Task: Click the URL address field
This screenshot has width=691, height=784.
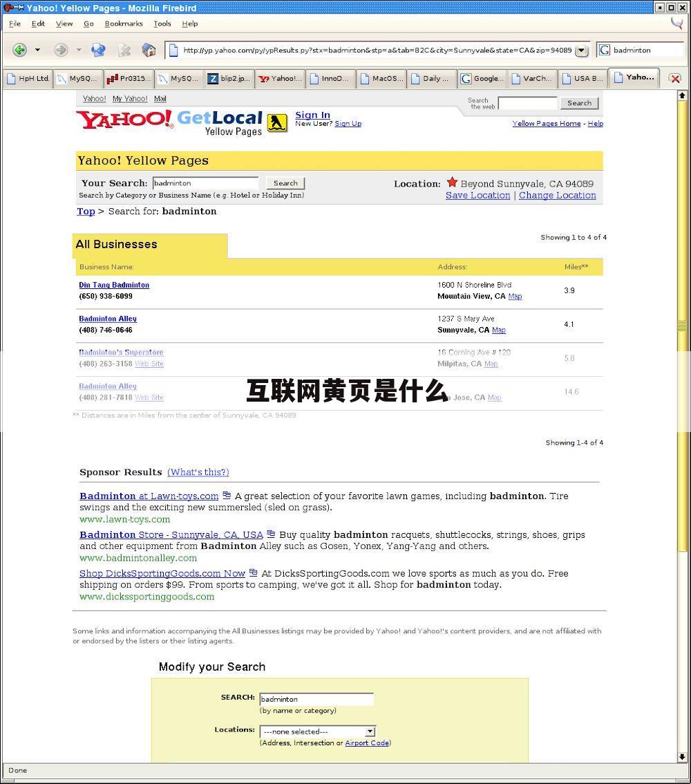Action: (x=377, y=50)
